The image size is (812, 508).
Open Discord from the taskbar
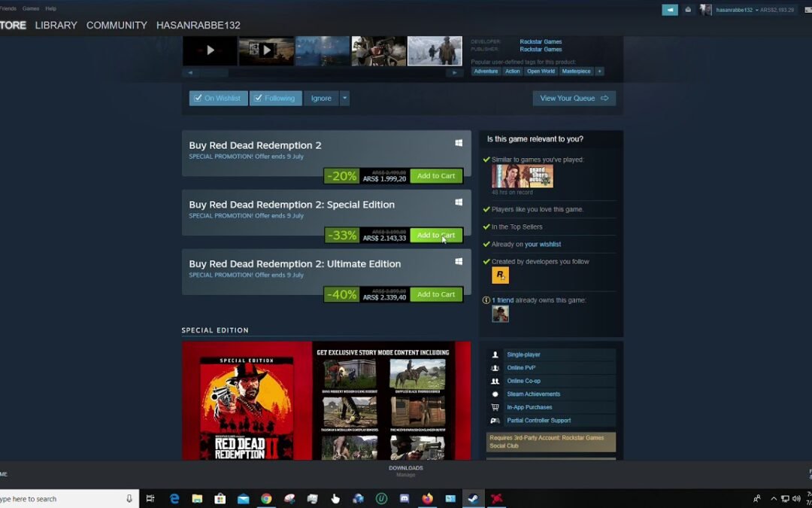(404, 499)
